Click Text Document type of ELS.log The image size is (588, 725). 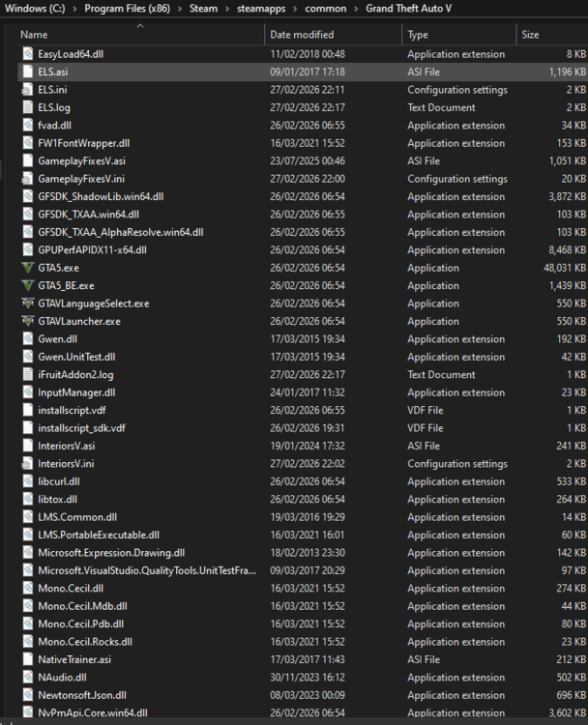pyautogui.click(x=441, y=107)
